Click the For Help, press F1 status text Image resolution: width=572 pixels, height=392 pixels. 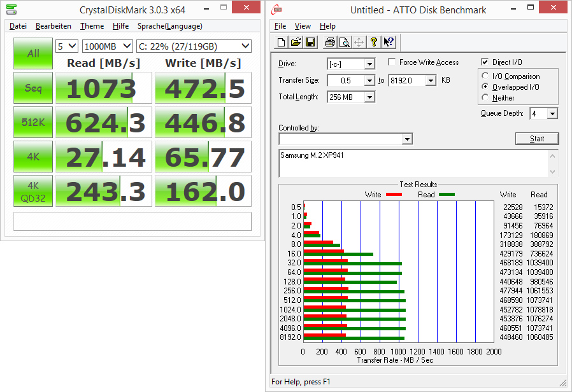301,381
